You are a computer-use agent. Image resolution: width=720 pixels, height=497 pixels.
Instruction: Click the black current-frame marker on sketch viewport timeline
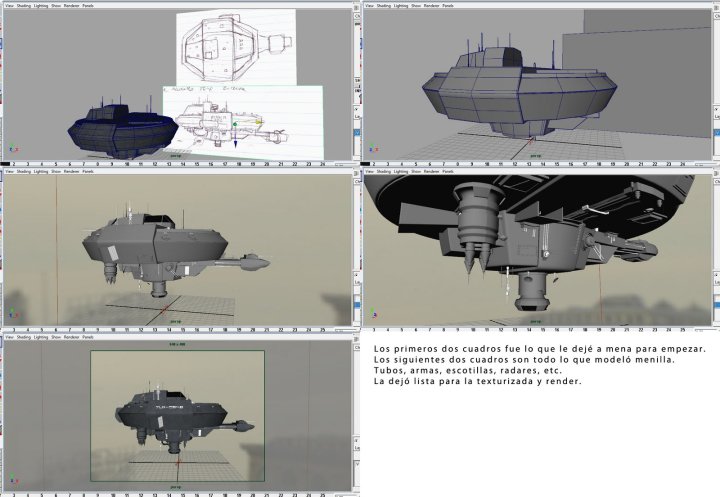click(5, 162)
